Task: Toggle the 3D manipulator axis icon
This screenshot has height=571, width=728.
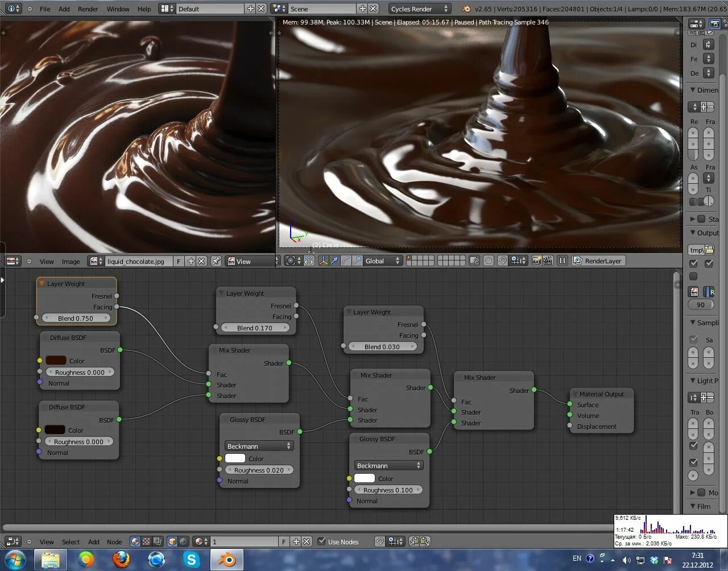Action: tap(323, 261)
